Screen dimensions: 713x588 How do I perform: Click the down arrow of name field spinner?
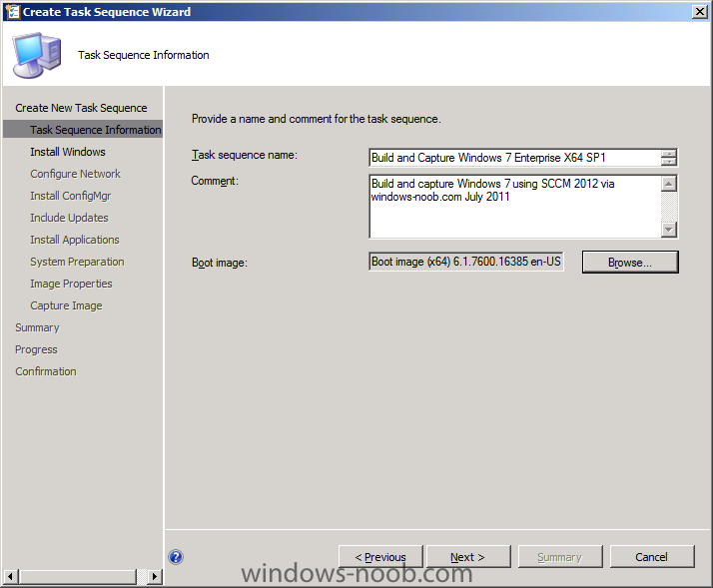tap(669, 162)
